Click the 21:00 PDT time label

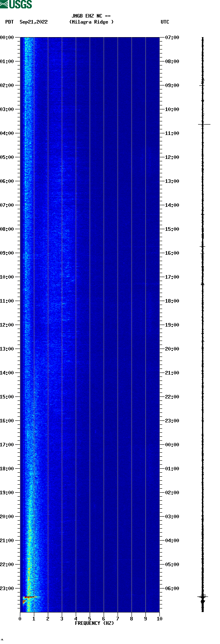[x=7, y=541]
